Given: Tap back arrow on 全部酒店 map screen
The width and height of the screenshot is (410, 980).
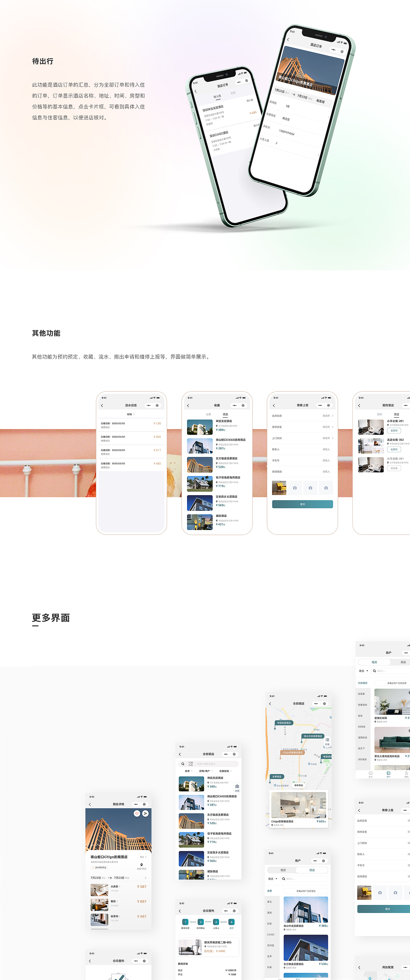Looking at the screenshot, I should 270,704.
